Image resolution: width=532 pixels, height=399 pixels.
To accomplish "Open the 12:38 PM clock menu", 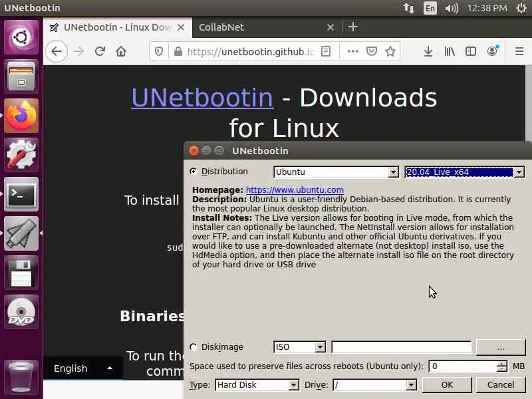I will tap(487, 8).
